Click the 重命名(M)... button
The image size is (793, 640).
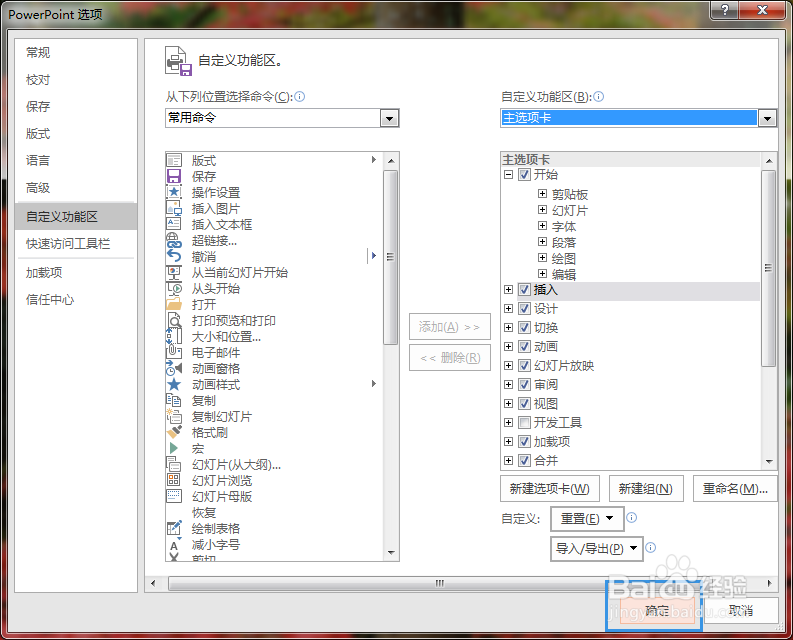pyautogui.click(x=735, y=489)
